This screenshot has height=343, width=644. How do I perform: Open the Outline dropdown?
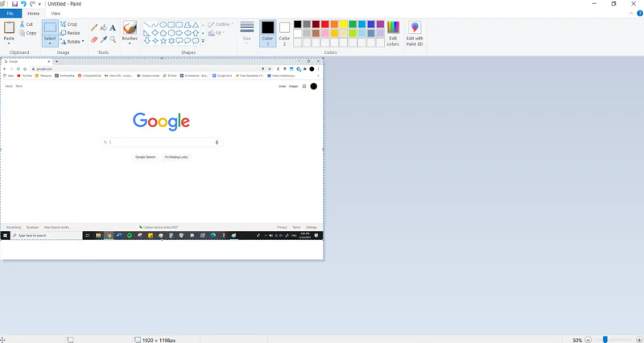click(x=221, y=24)
